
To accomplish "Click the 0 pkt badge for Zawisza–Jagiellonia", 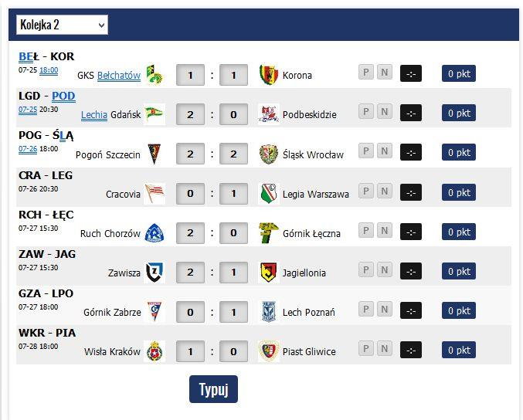I will coord(459,271).
